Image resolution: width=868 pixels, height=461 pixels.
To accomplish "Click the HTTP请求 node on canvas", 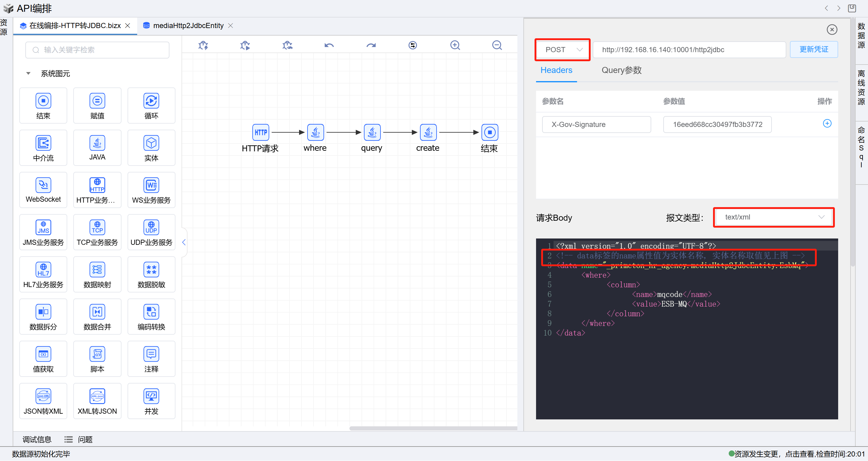I will (x=260, y=132).
